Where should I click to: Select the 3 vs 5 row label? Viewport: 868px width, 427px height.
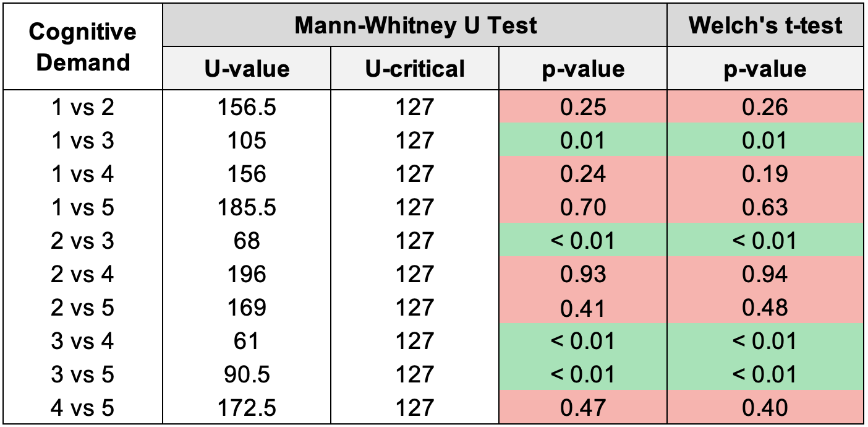83,374
